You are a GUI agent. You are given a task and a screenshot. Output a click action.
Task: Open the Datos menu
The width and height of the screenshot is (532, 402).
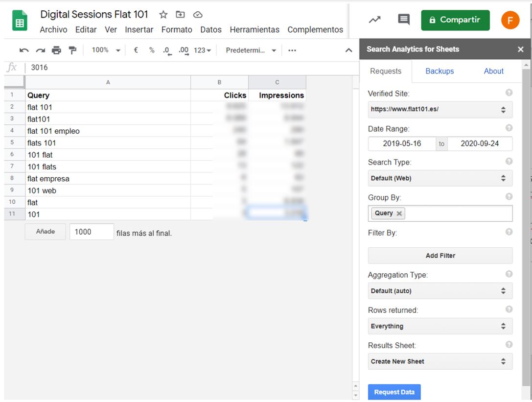coord(210,30)
